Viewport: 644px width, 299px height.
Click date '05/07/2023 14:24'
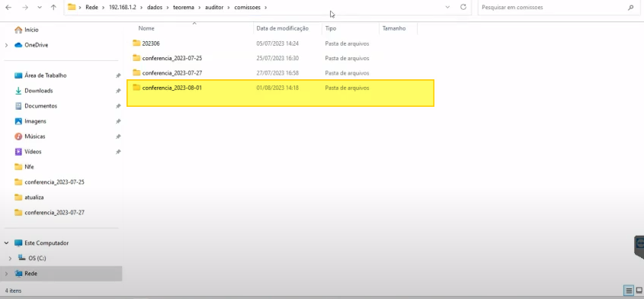[277, 43]
